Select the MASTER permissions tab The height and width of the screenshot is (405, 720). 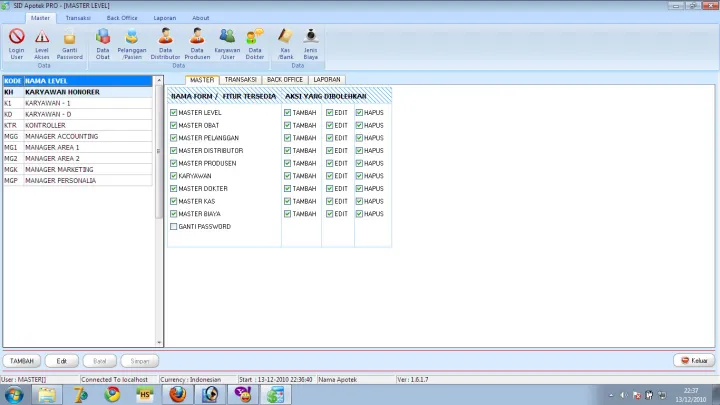coord(202,79)
